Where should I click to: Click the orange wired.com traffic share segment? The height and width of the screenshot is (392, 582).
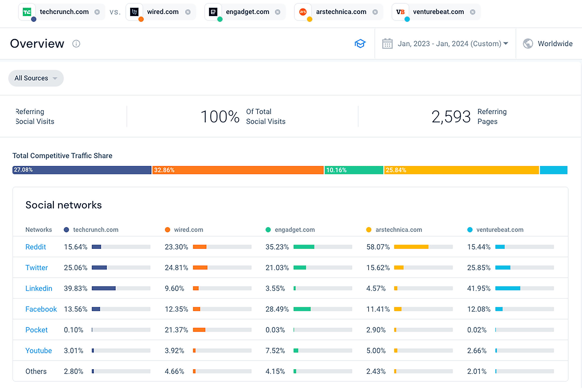(237, 170)
